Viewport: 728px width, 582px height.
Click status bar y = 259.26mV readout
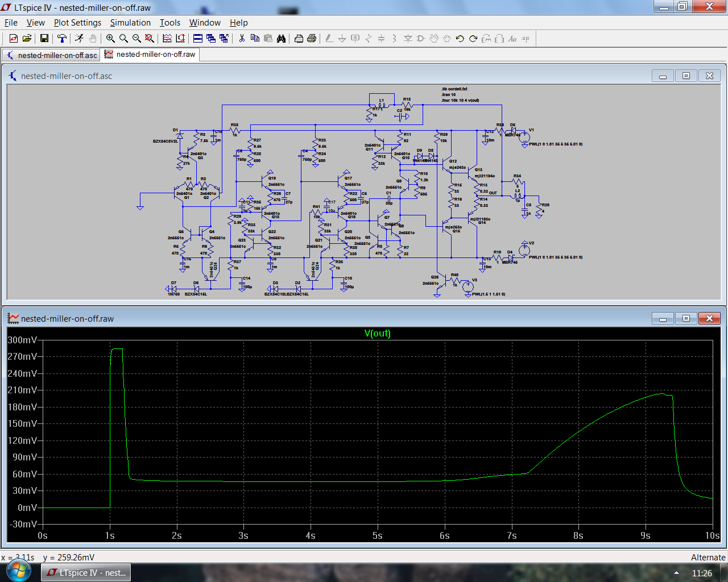tap(69, 558)
